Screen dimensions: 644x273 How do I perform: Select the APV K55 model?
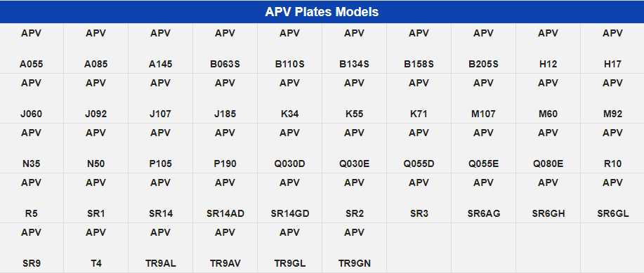(x=355, y=98)
